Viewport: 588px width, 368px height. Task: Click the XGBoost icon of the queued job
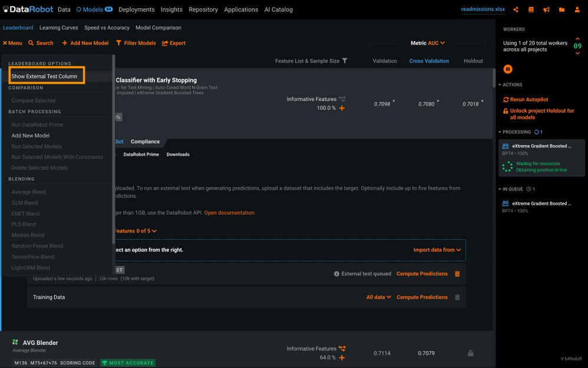pyautogui.click(x=506, y=203)
